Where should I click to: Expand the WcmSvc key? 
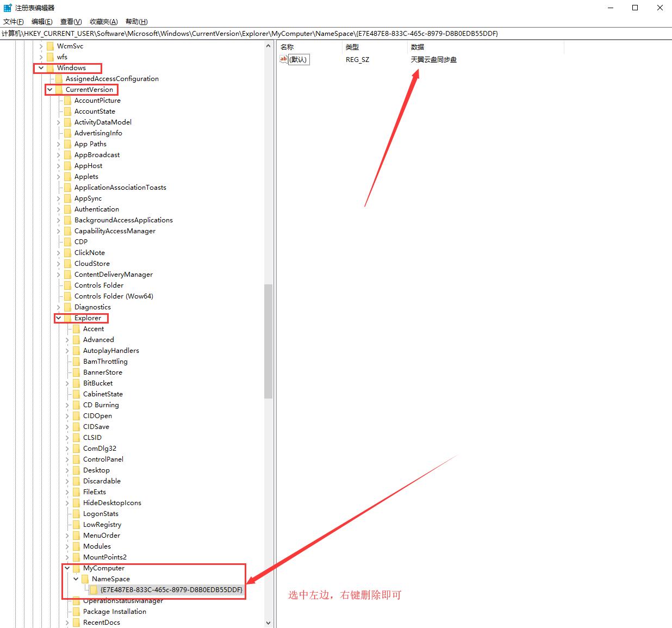tap(41, 46)
